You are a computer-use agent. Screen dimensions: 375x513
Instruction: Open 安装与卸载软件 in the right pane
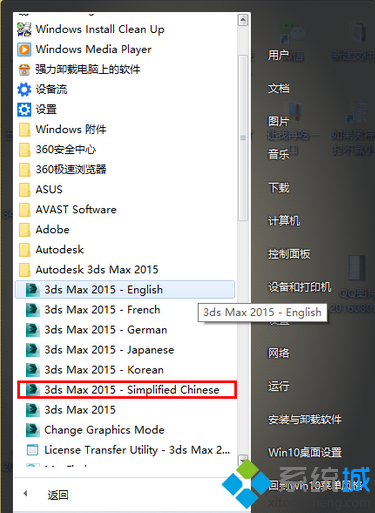pyautogui.click(x=305, y=419)
